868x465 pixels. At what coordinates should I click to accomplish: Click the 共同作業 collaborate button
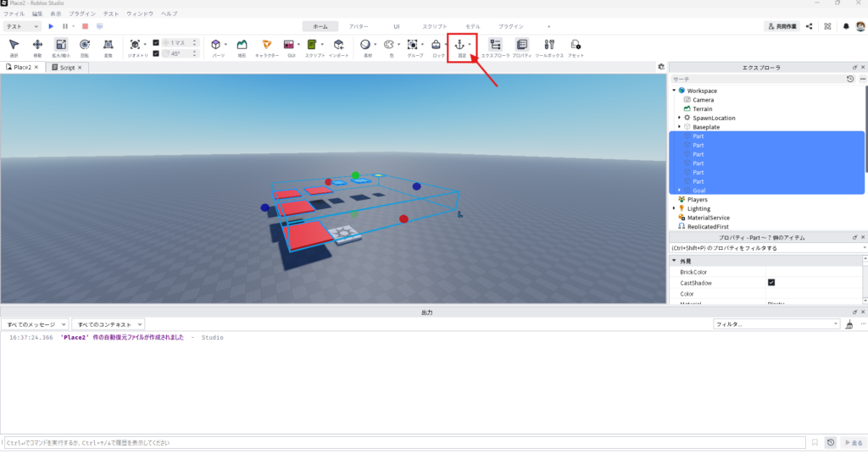[782, 26]
